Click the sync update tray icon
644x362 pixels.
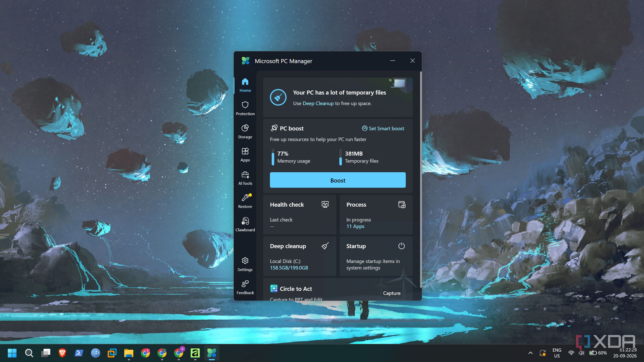point(542,353)
